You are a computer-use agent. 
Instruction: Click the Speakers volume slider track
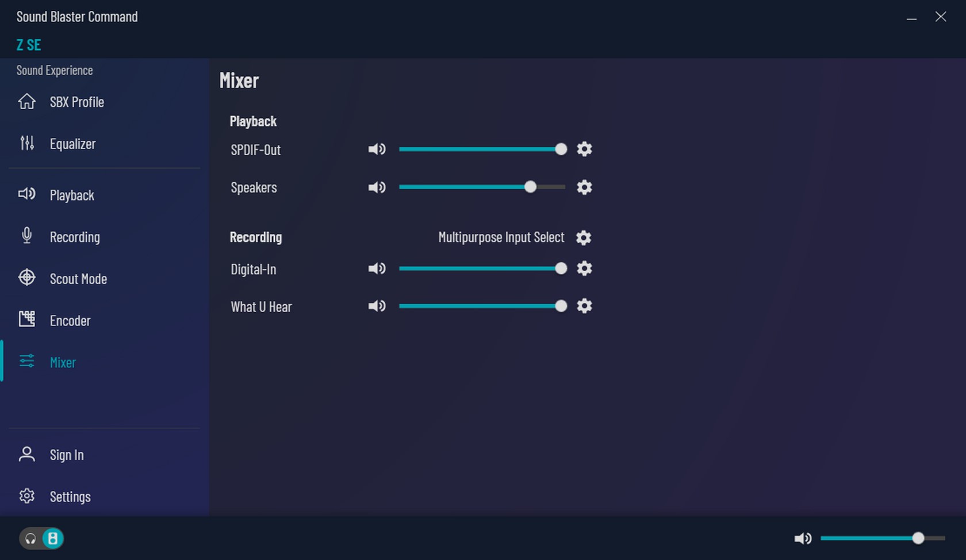pyautogui.click(x=482, y=187)
